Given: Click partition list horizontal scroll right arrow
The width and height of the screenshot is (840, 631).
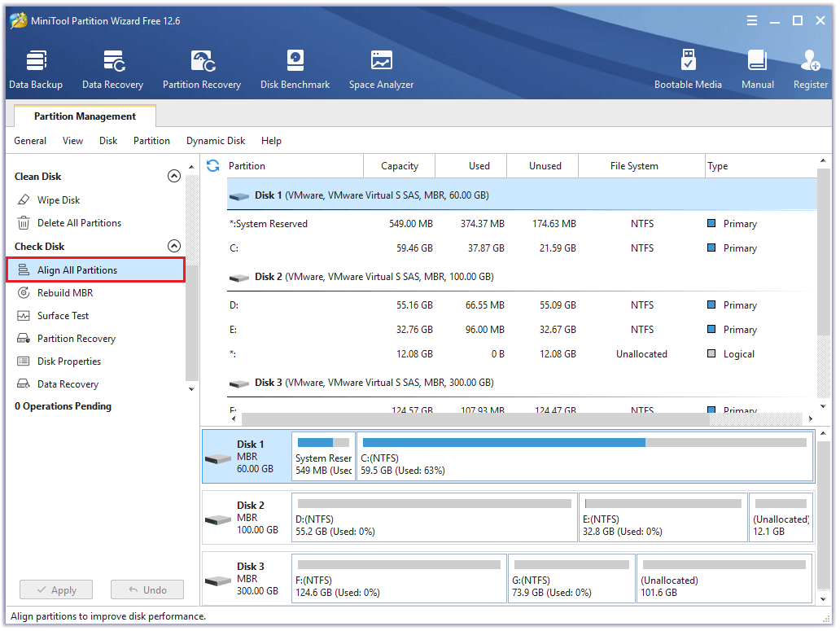Looking at the screenshot, I should (x=811, y=418).
